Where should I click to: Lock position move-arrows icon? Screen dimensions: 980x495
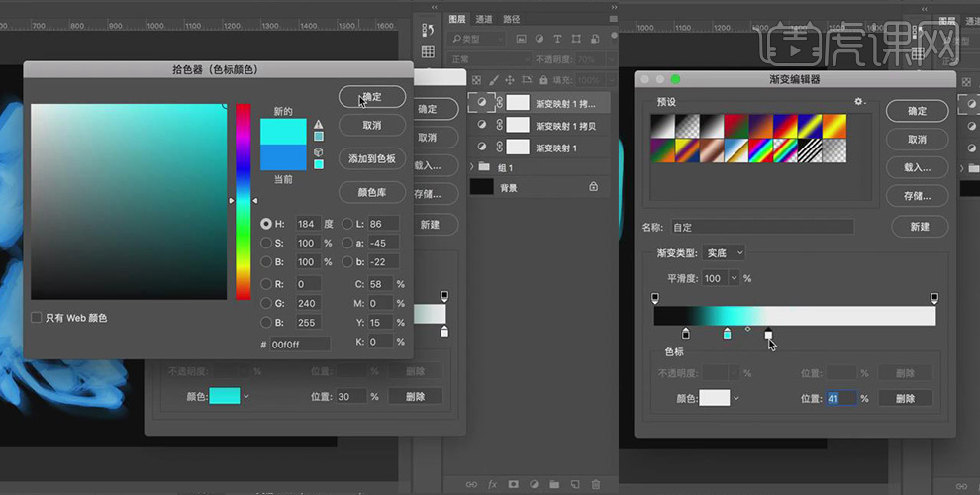pyautogui.click(x=510, y=80)
